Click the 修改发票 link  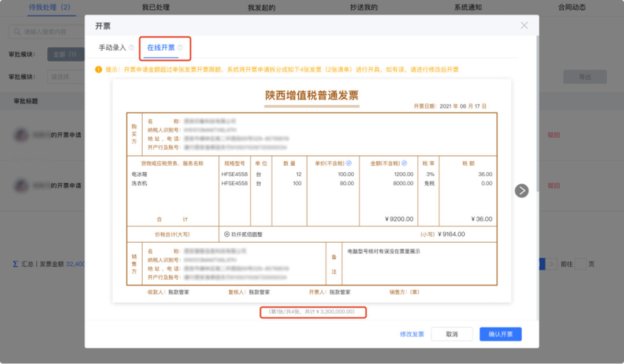click(x=412, y=334)
